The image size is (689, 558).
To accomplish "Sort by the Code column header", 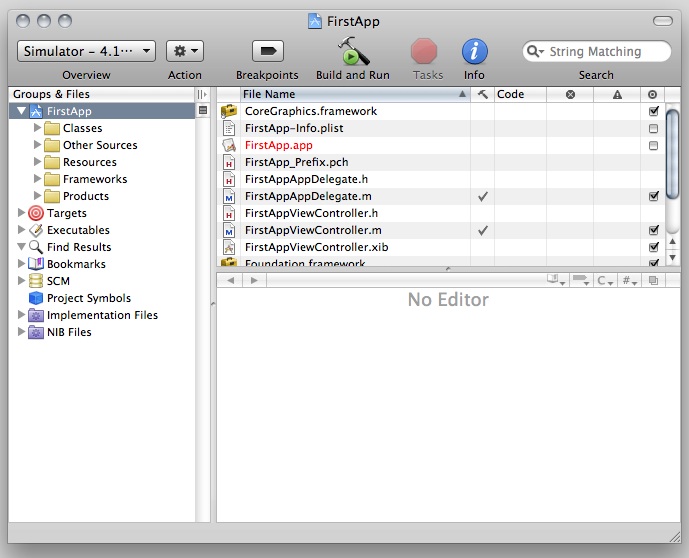I will point(520,94).
